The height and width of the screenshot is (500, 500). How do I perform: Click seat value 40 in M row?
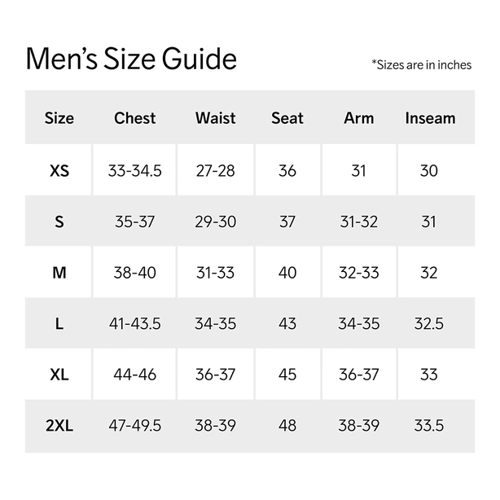[x=287, y=273]
